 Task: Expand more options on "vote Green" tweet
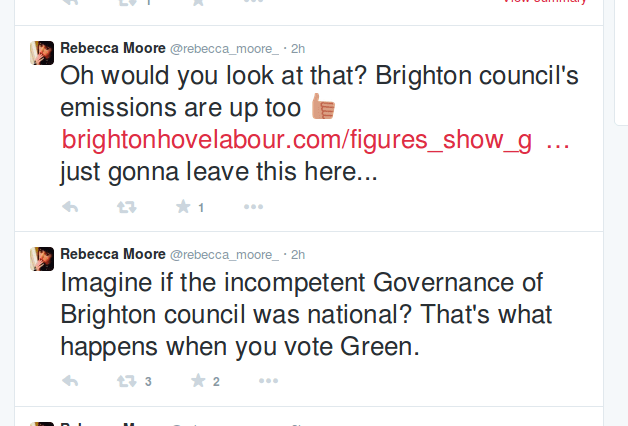269,381
